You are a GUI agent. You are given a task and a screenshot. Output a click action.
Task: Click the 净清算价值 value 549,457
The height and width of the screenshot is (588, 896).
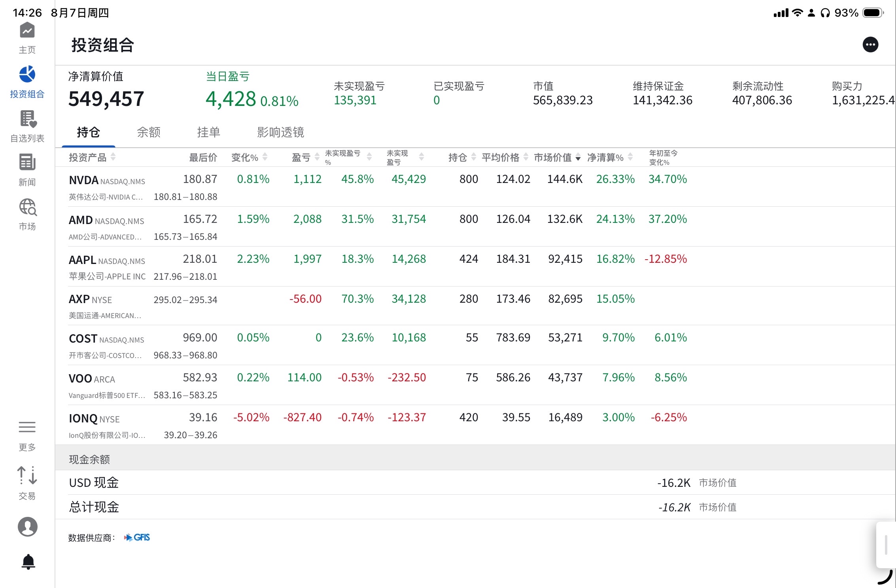106,99
